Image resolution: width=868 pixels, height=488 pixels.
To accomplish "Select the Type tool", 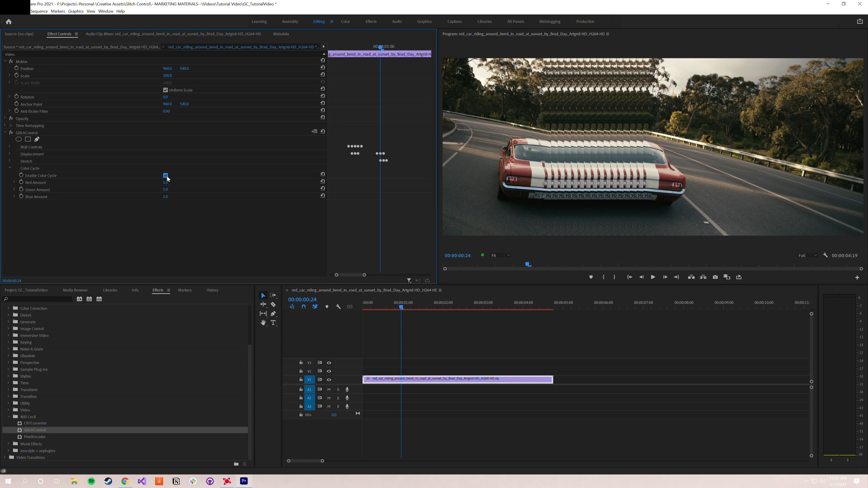I will pyautogui.click(x=273, y=323).
